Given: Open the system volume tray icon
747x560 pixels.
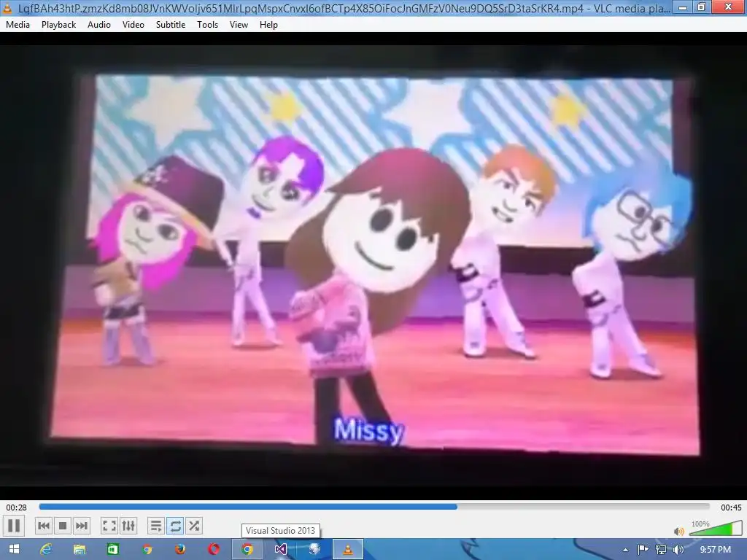Looking at the screenshot, I should [678, 550].
